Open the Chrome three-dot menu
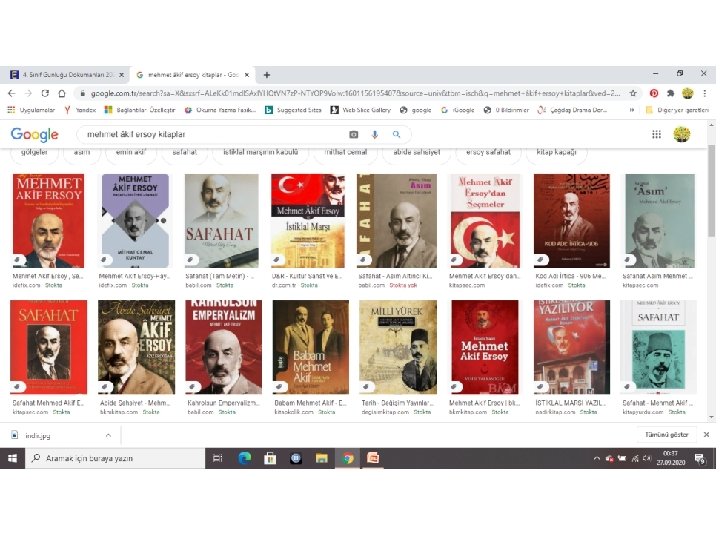Viewport: 720px width, 540px height. pos(705,93)
